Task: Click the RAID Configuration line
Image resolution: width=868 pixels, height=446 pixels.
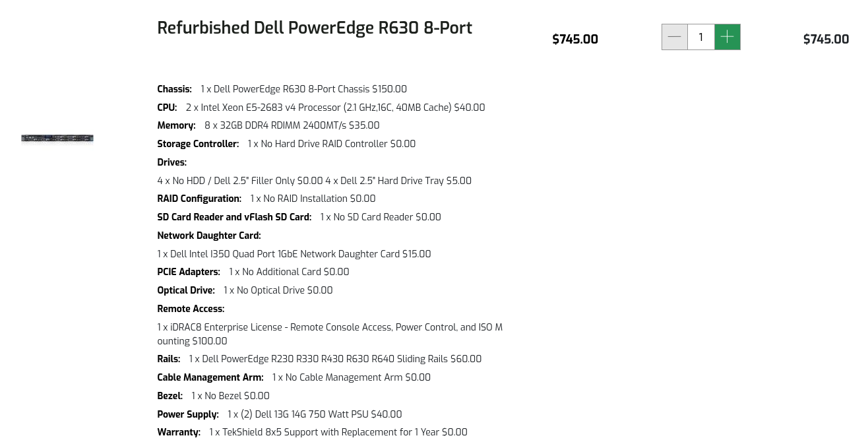Action: 266,199
